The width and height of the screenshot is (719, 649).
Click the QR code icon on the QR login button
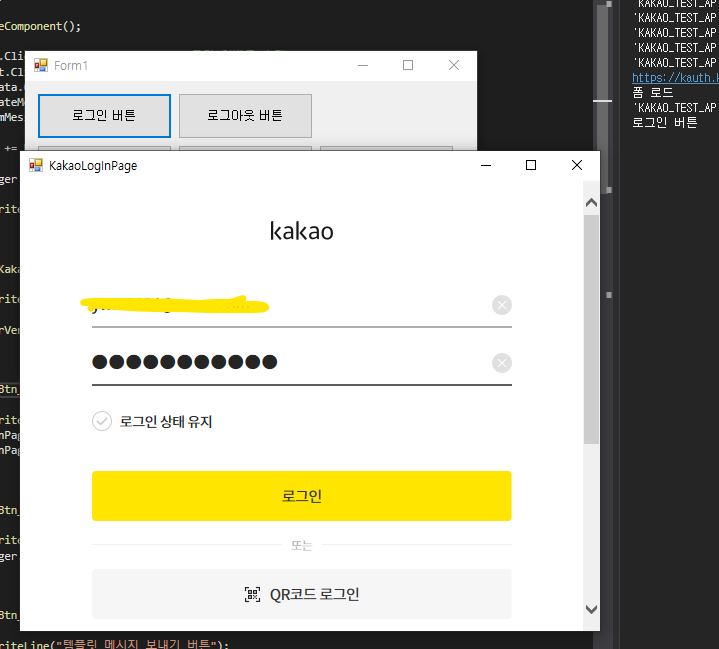pos(252,594)
